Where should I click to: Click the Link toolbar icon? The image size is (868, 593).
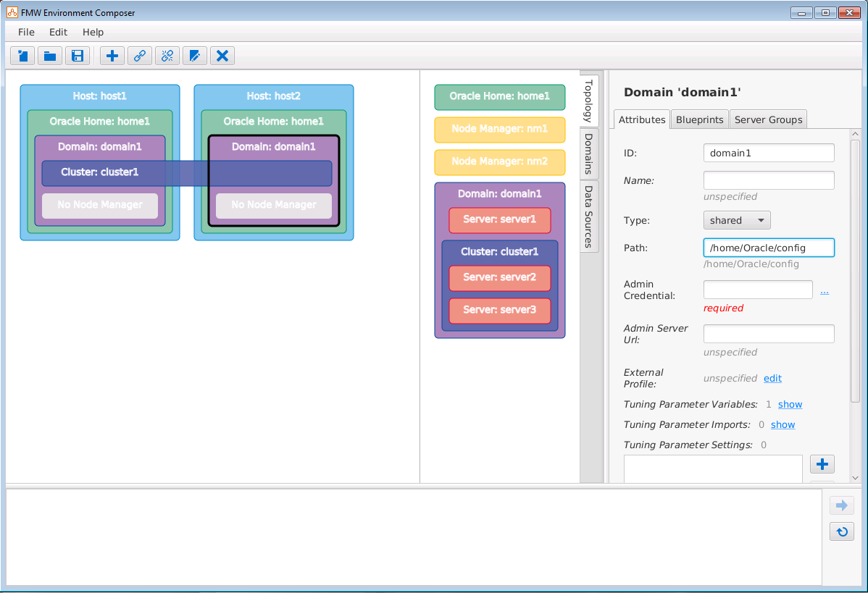[x=140, y=56]
